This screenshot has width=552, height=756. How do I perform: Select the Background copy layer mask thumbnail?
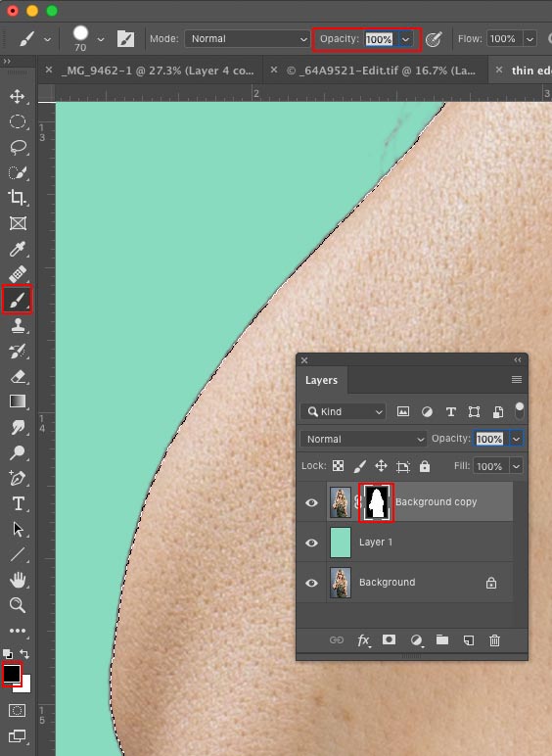[x=376, y=502]
